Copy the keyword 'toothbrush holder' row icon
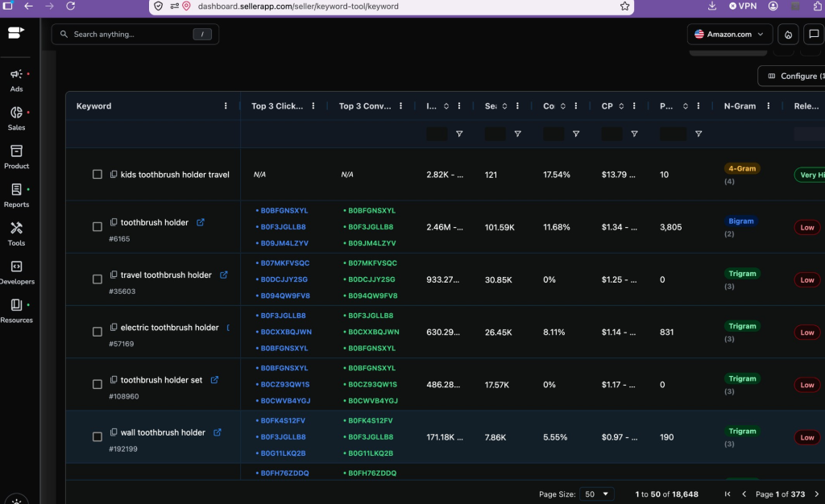The image size is (825, 504). click(113, 222)
